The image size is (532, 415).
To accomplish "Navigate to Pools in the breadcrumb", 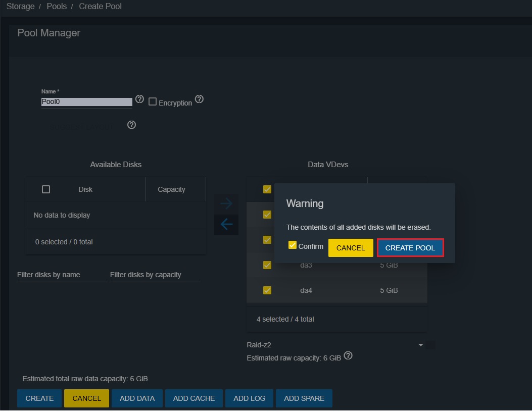I will pyautogui.click(x=57, y=7).
